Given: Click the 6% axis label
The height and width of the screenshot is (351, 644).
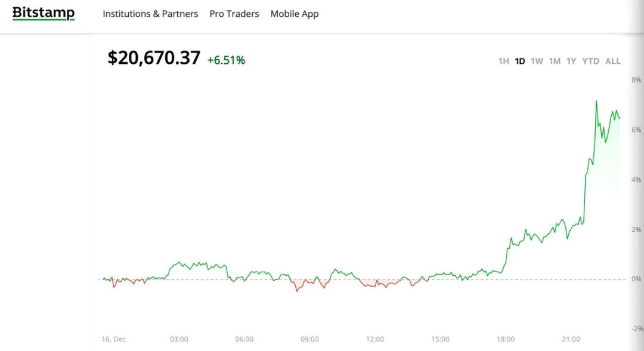Looking at the screenshot, I should tap(637, 130).
